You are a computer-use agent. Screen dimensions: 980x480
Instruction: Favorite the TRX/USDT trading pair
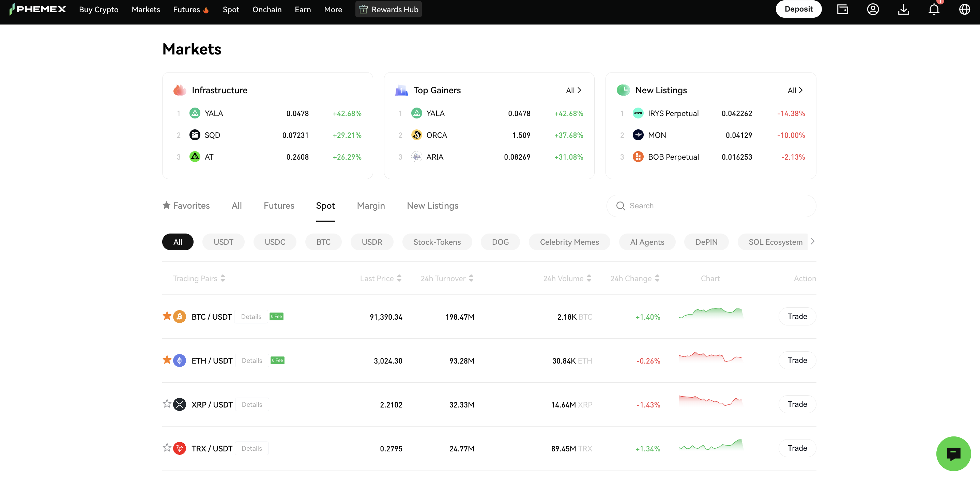[x=167, y=448]
